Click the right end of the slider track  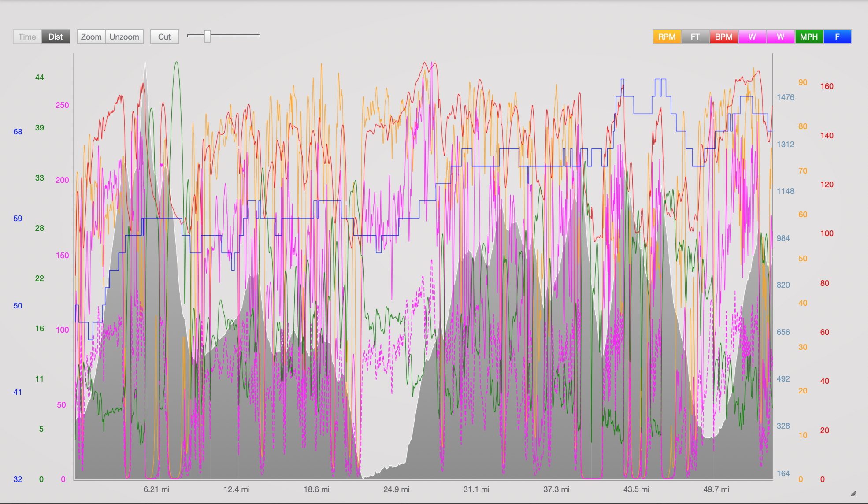(258, 36)
